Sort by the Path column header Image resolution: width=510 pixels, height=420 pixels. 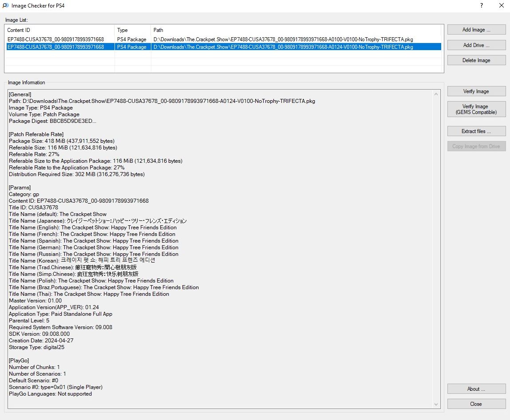(x=296, y=30)
